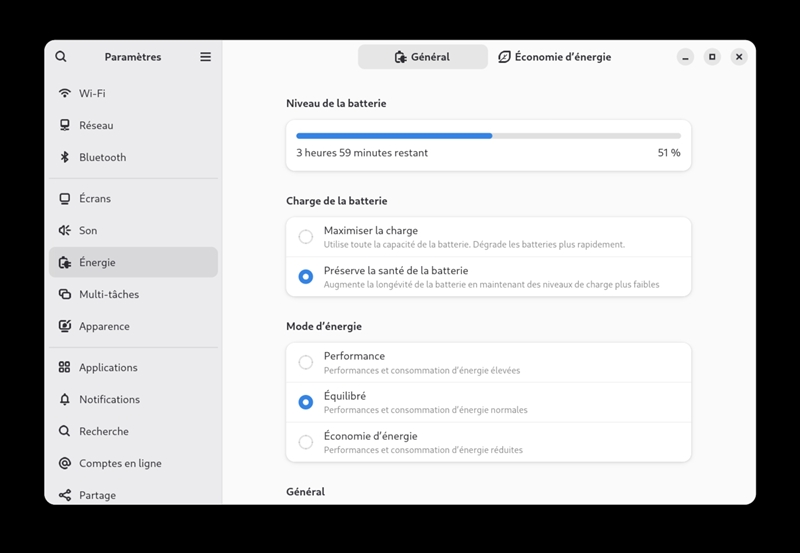The image size is (800, 553).
Task: Click the Son speaker icon
Action: (x=65, y=230)
